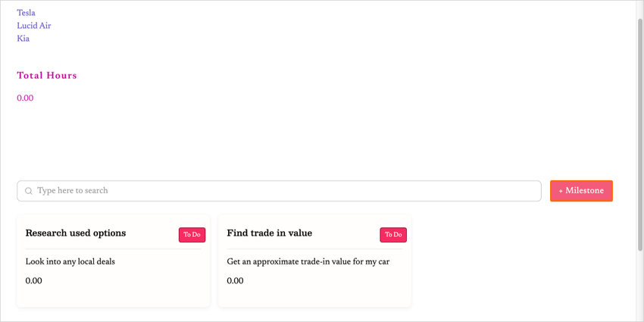Click 0.00 hours on Research used options card

tap(34, 281)
